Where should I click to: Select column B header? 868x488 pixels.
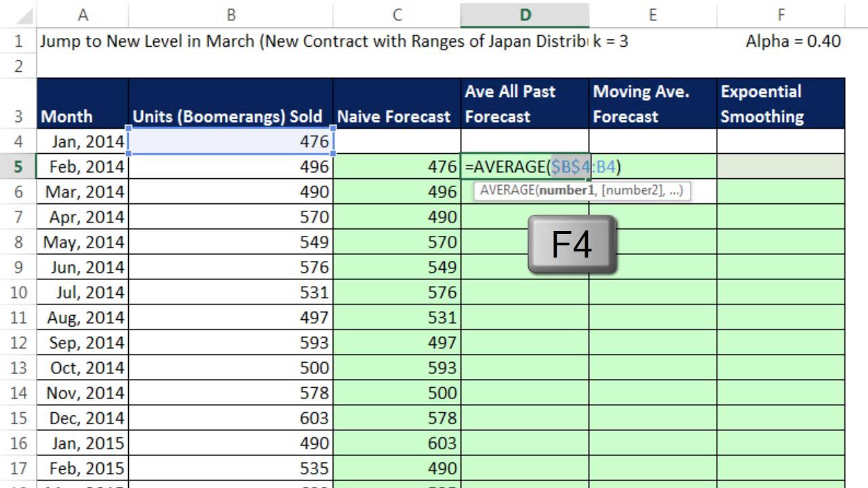point(231,15)
